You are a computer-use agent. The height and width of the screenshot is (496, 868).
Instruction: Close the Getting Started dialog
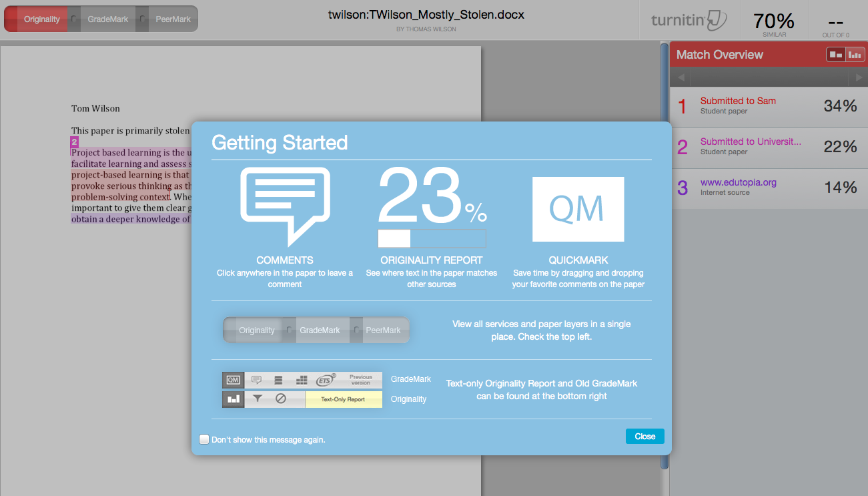coord(645,436)
